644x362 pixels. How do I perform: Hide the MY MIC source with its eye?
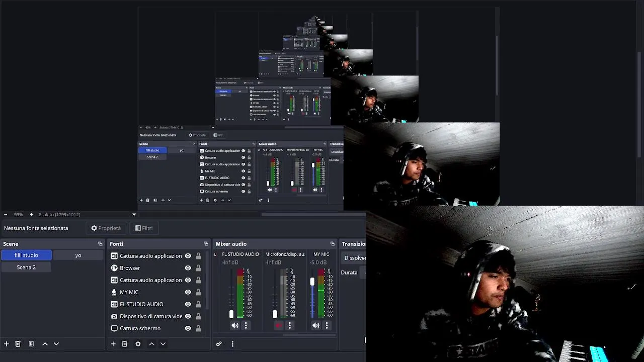coord(188,292)
